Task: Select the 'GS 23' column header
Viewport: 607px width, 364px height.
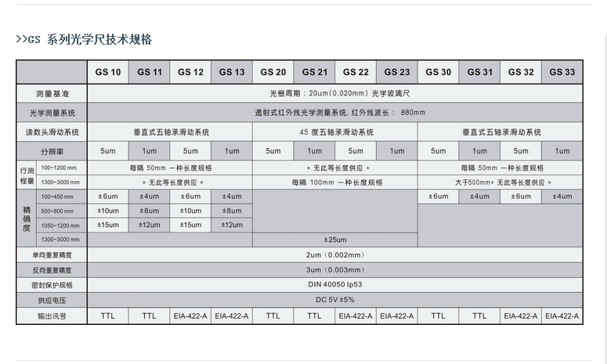Action: click(397, 72)
